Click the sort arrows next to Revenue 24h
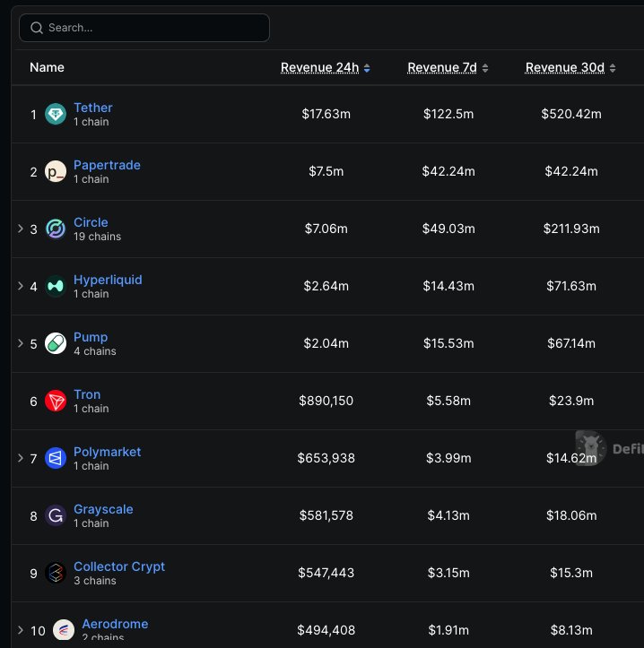Screen dimensions: 644x648 pyautogui.click(x=367, y=68)
